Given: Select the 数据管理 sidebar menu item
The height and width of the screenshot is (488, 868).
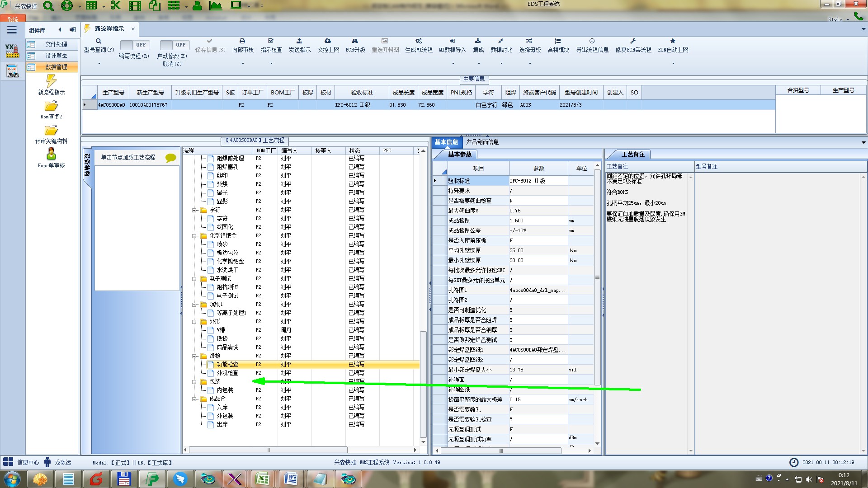Looking at the screenshot, I should click(56, 67).
